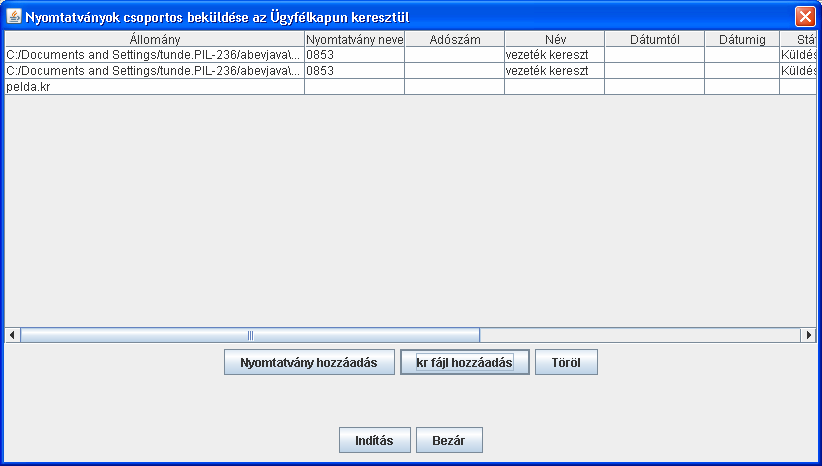Click the empty Adószám cell of pelda.kr row

click(455, 86)
